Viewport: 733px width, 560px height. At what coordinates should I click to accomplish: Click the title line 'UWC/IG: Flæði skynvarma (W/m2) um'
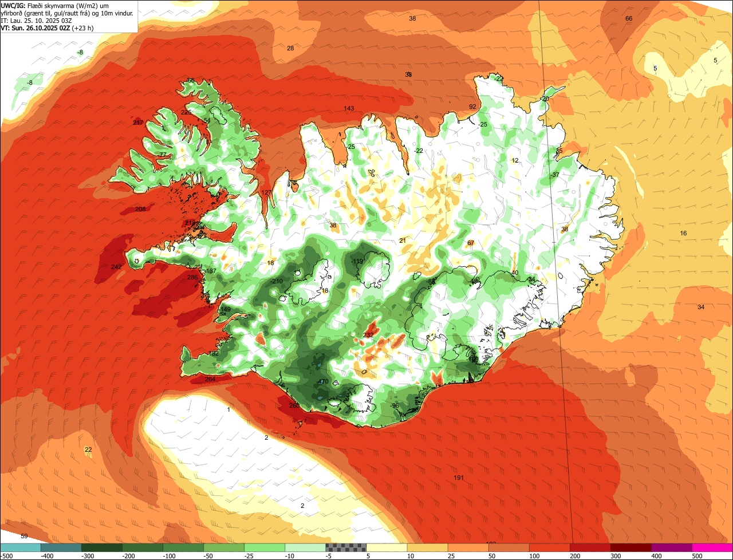click(55, 5)
